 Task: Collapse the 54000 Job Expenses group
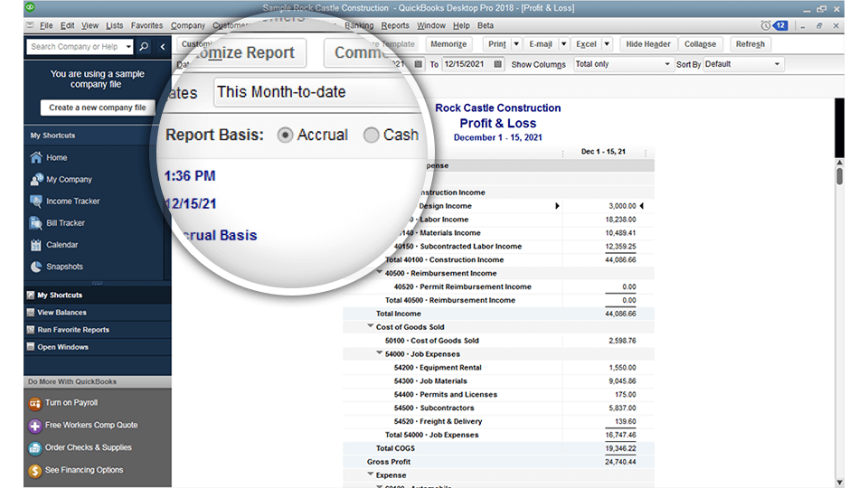pyautogui.click(x=380, y=353)
